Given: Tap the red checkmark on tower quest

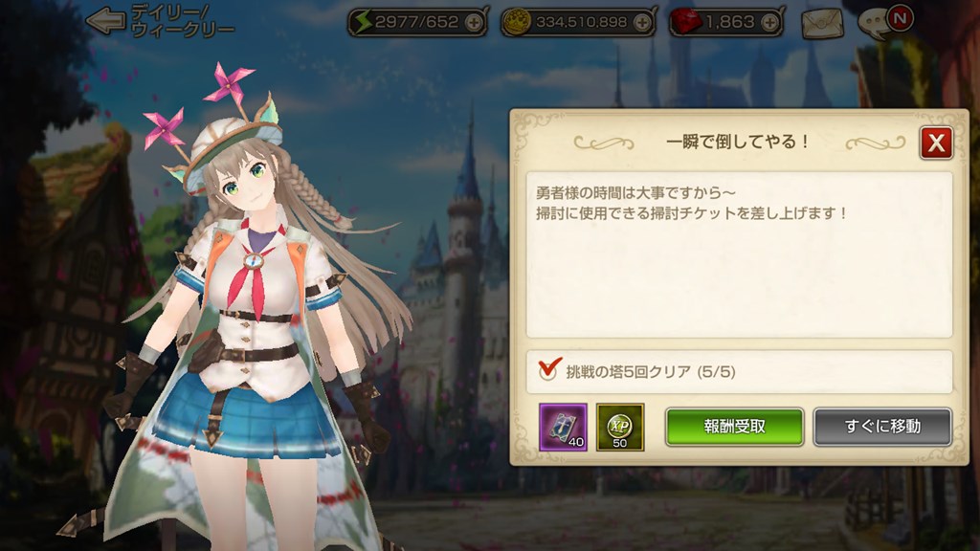Looking at the screenshot, I should (549, 369).
